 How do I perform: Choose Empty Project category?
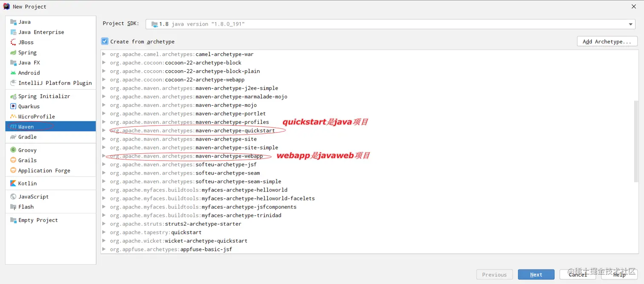click(51, 220)
